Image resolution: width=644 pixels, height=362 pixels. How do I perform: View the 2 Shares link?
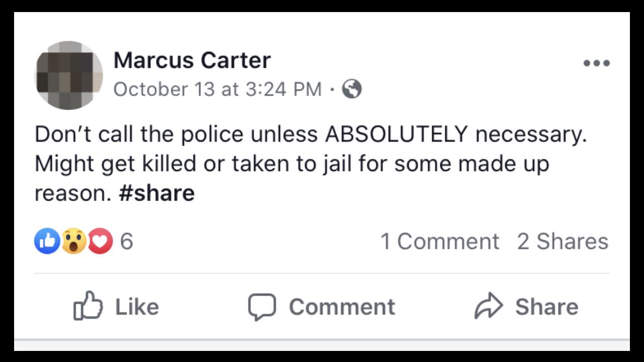(562, 241)
